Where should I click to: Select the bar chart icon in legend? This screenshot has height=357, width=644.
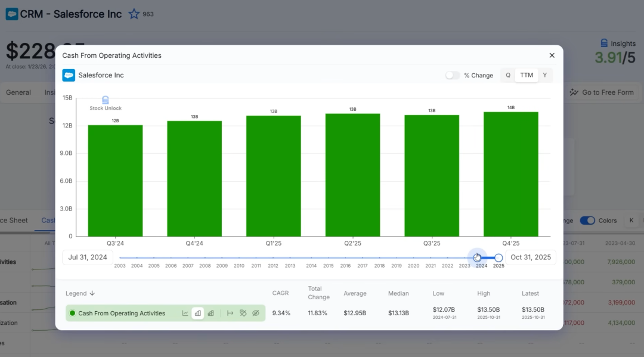pyautogui.click(x=198, y=313)
